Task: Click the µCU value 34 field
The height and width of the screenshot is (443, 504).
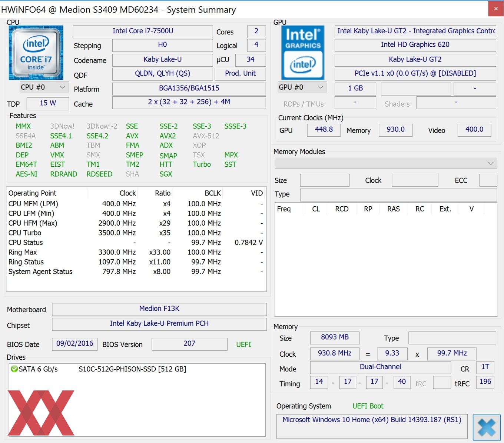Action: (x=251, y=60)
